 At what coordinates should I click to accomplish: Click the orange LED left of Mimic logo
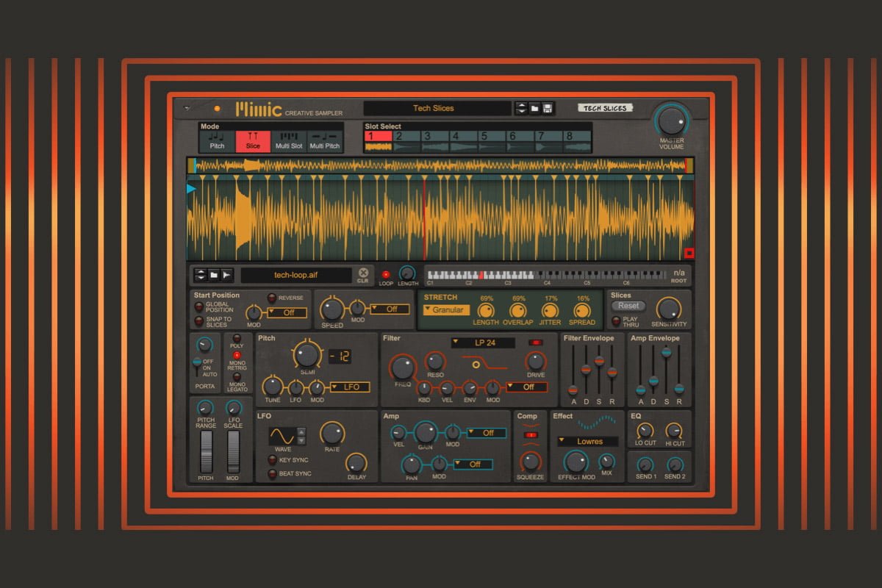click(216, 109)
